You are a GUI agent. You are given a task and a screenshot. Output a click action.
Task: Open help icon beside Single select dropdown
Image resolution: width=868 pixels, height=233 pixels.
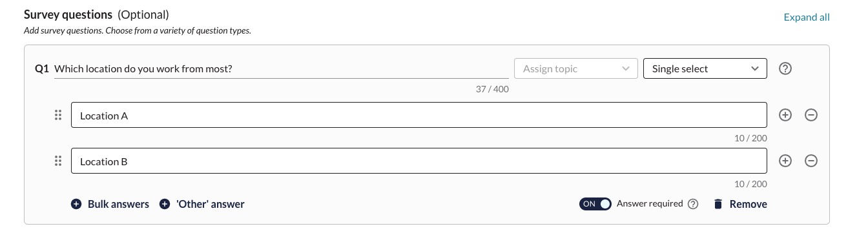click(x=785, y=68)
